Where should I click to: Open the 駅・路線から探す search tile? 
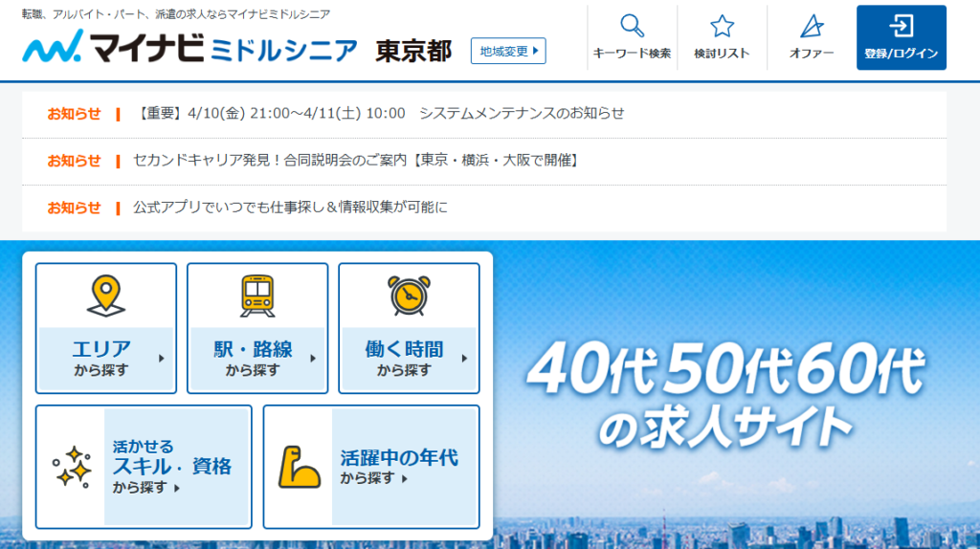pyautogui.click(x=256, y=358)
